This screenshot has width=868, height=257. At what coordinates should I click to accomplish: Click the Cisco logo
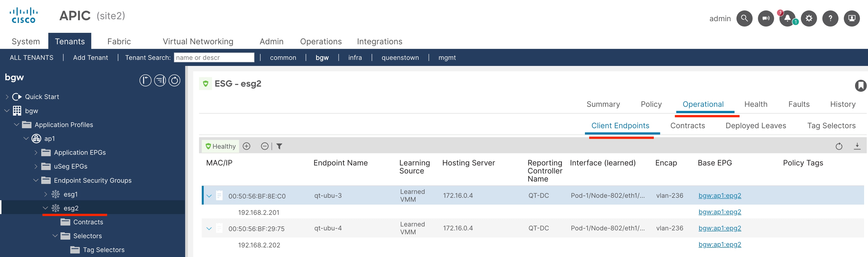click(x=24, y=15)
